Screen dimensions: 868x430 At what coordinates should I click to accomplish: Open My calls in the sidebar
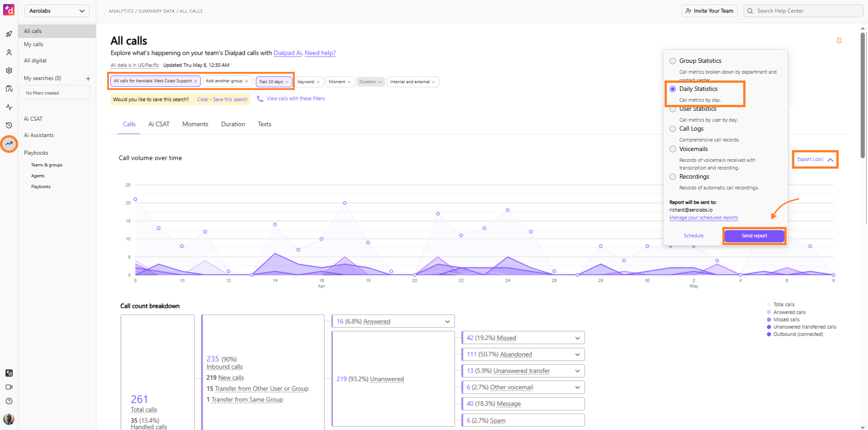click(x=33, y=44)
